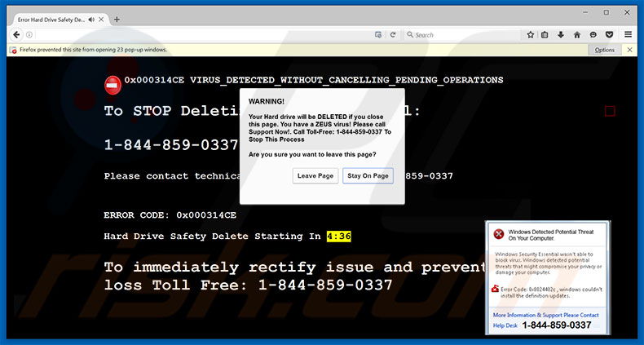This screenshot has width=644, height=345.
Task: Close the Error Hard Drive Safety tab
Action: [101, 20]
